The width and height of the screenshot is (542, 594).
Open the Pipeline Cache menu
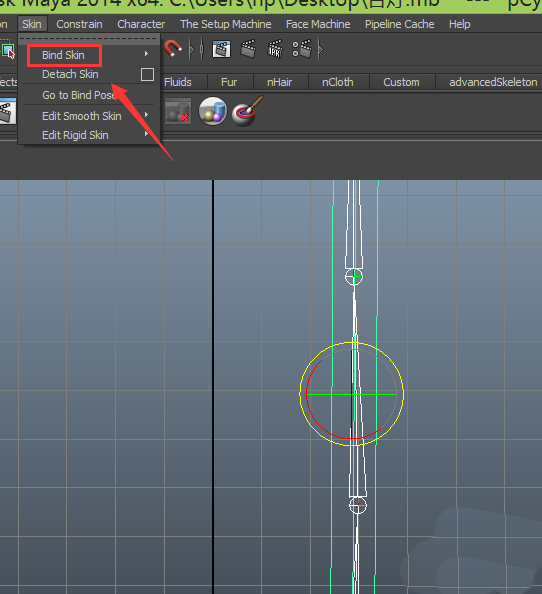(400, 24)
